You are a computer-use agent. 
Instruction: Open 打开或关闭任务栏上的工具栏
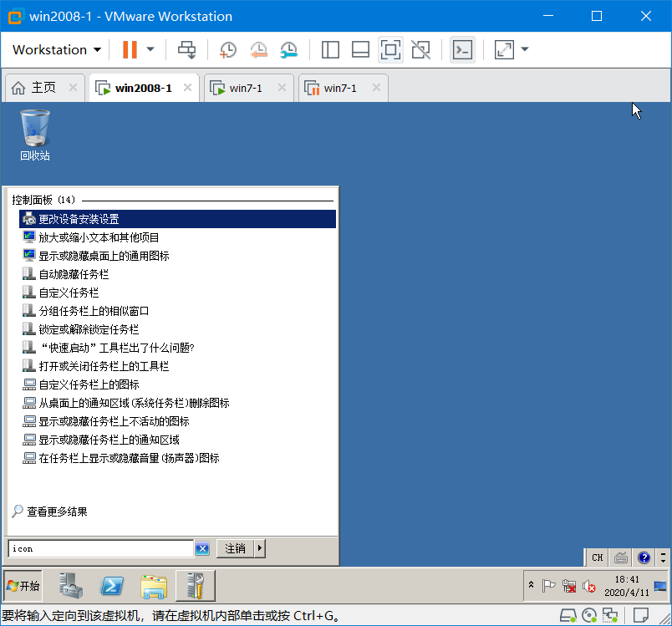point(177,366)
